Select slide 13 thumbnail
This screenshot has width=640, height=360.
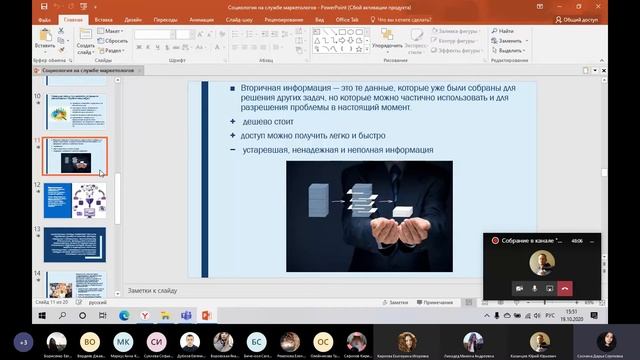pyautogui.click(x=75, y=244)
